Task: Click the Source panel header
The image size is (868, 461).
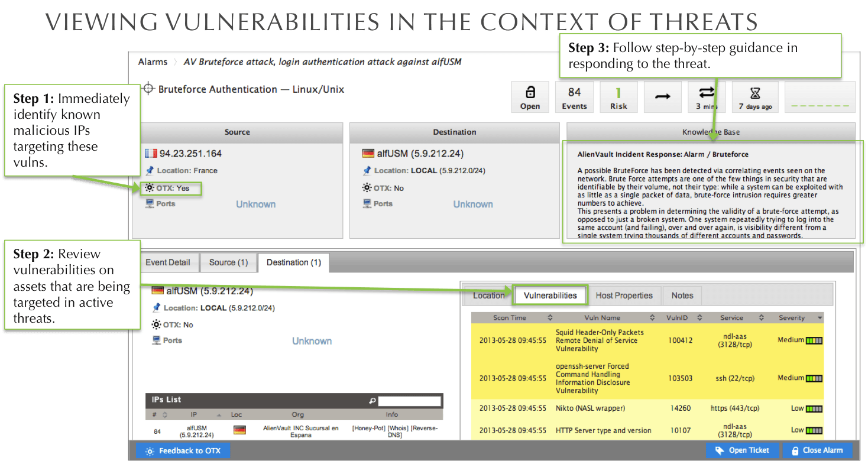Action: (x=237, y=132)
